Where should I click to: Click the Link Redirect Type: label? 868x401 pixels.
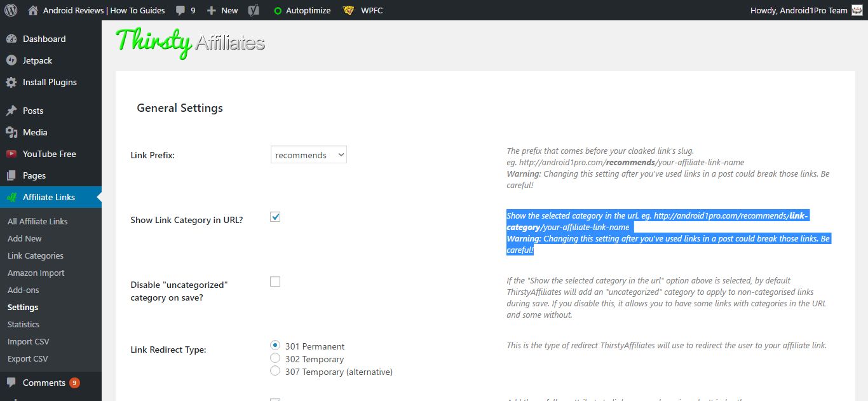coord(168,350)
